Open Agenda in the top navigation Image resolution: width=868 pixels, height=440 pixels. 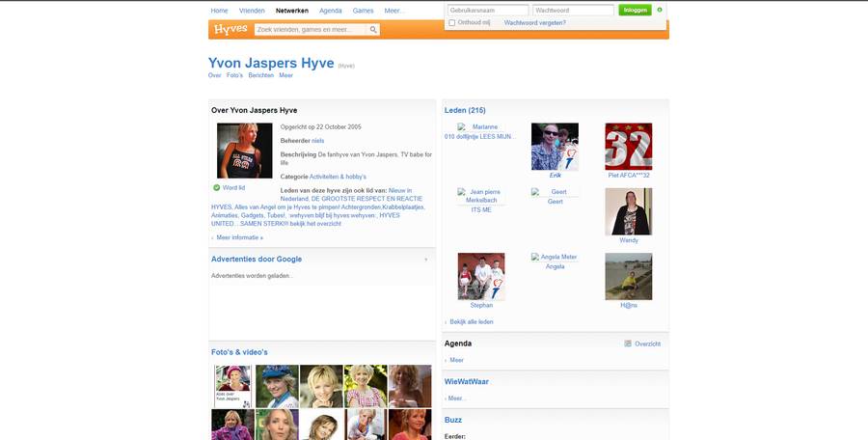pyautogui.click(x=331, y=11)
